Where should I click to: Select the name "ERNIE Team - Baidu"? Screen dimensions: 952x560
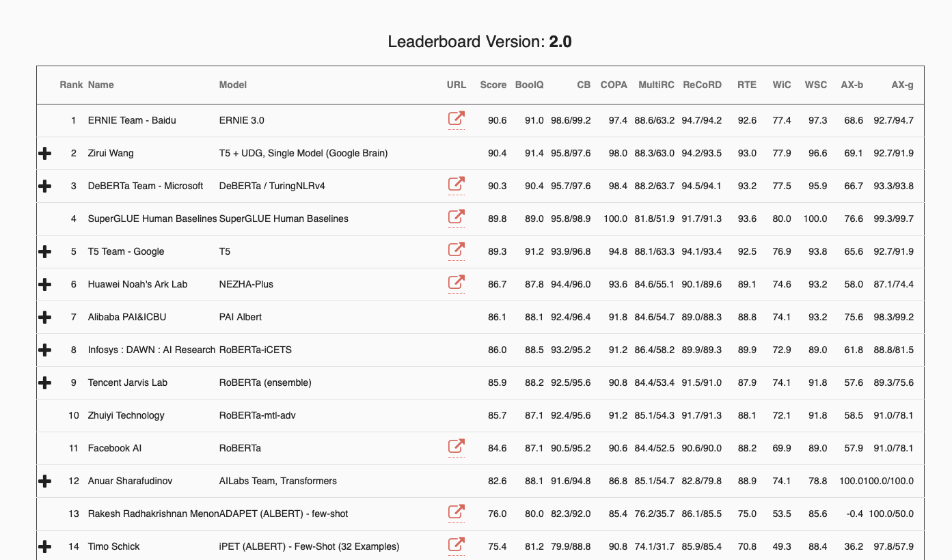click(132, 120)
